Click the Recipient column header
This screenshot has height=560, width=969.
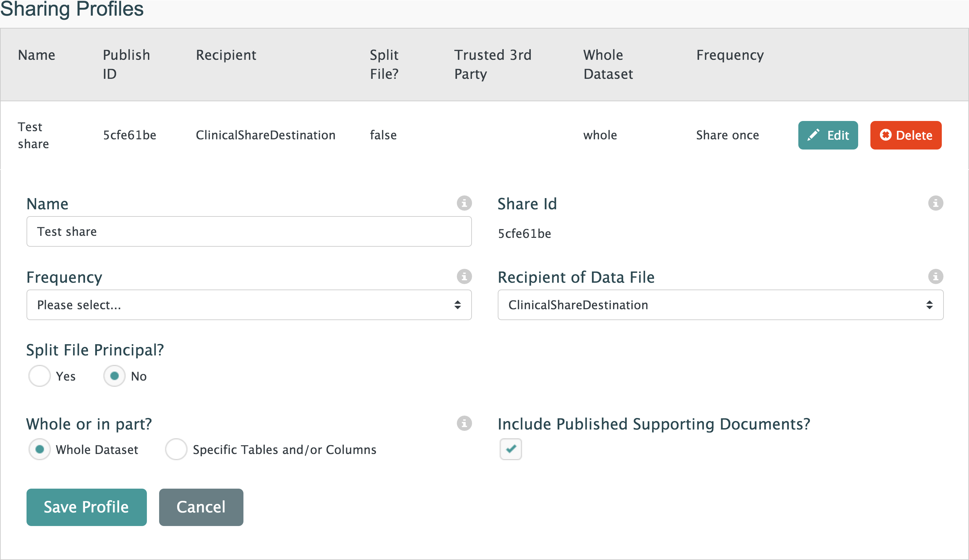tap(226, 55)
